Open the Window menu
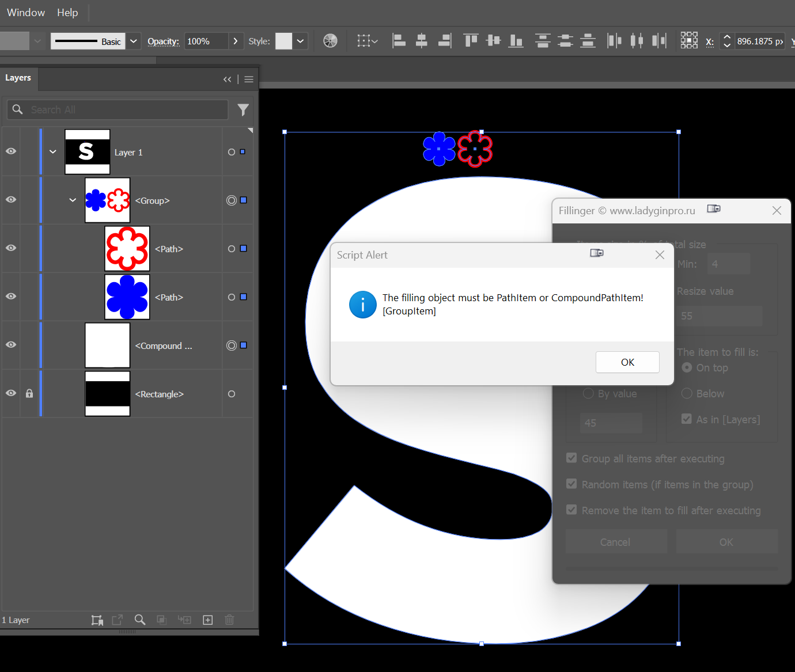795x672 pixels. (x=25, y=13)
